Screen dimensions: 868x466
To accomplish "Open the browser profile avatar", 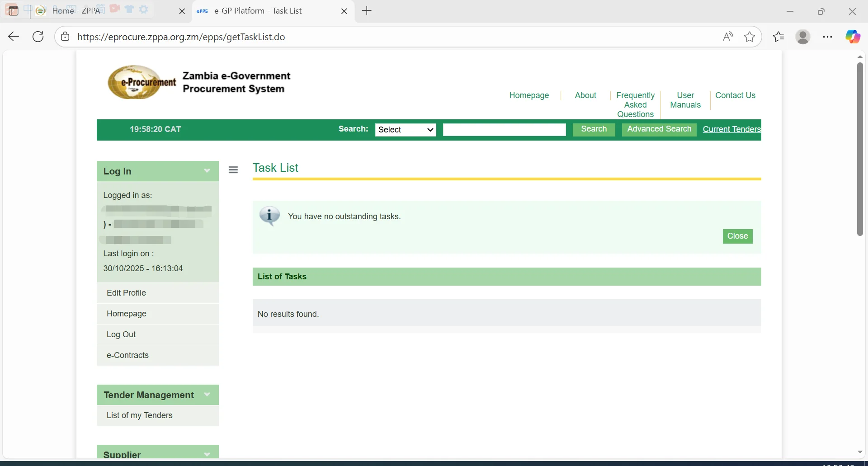I will pyautogui.click(x=803, y=37).
